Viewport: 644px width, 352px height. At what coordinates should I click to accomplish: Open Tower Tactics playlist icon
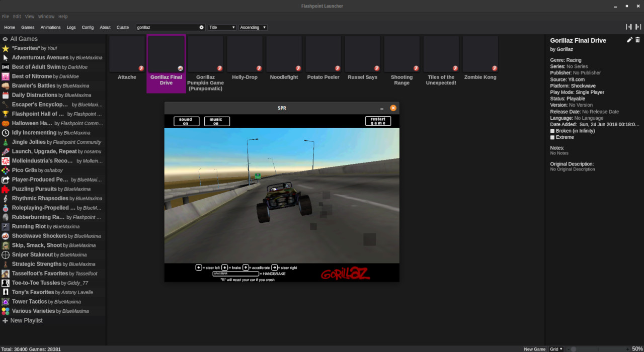pyautogui.click(x=5, y=302)
